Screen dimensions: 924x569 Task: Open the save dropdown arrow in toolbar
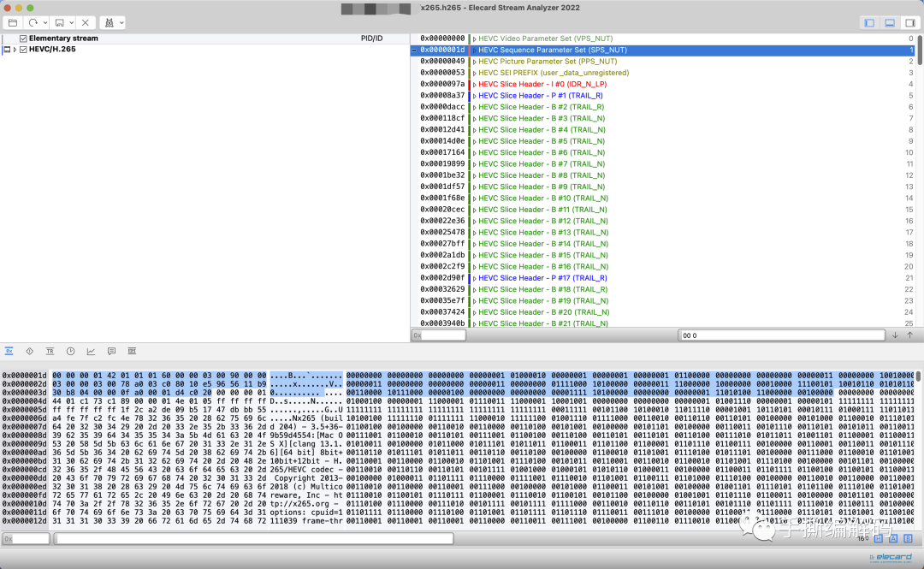tap(72, 22)
